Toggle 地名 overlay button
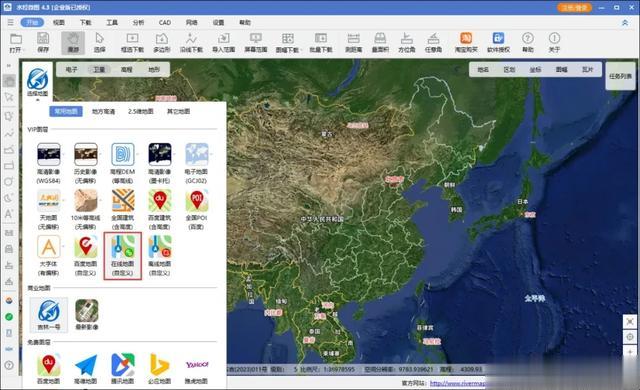This screenshot has height=390, width=640. point(483,70)
